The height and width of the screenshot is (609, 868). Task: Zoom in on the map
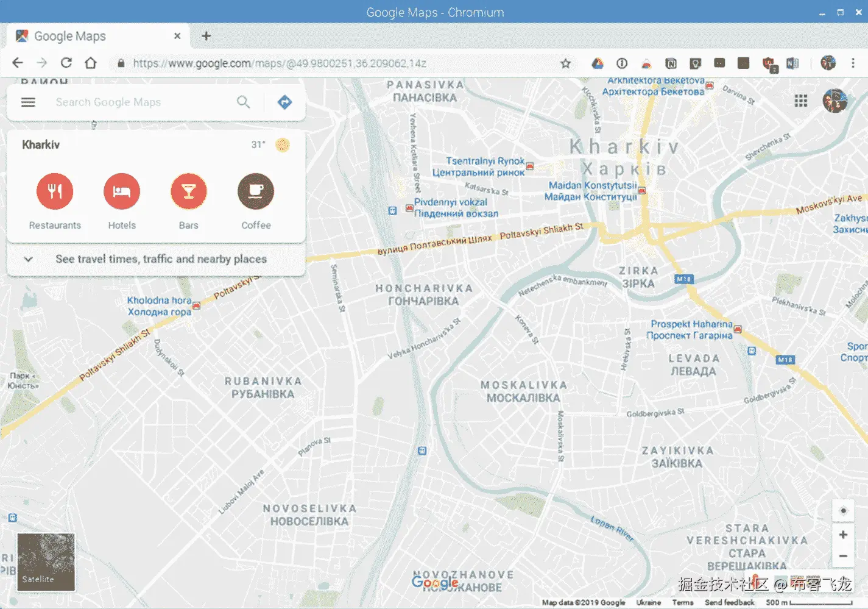[843, 535]
